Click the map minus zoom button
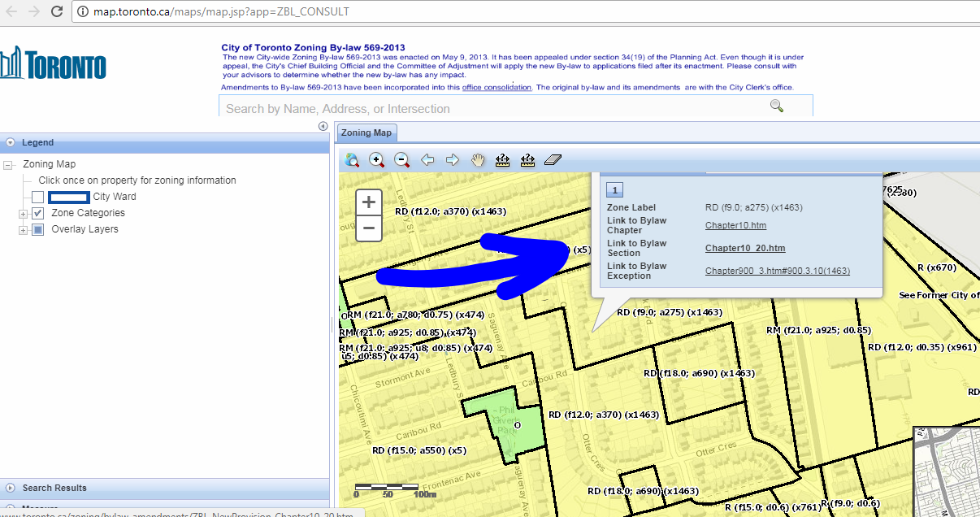 369,228
